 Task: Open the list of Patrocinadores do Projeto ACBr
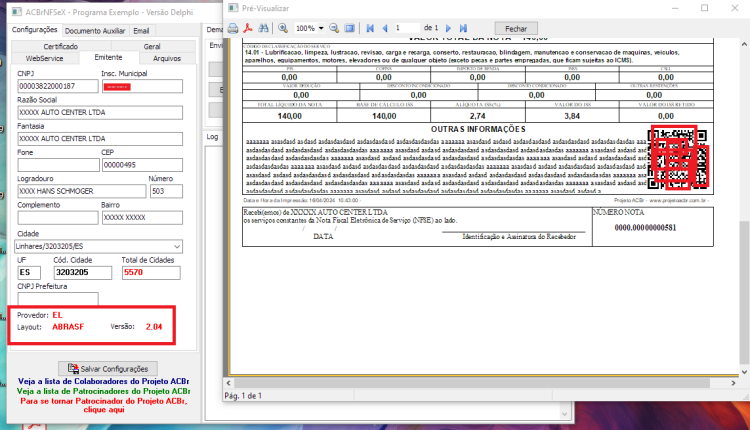pos(104,391)
